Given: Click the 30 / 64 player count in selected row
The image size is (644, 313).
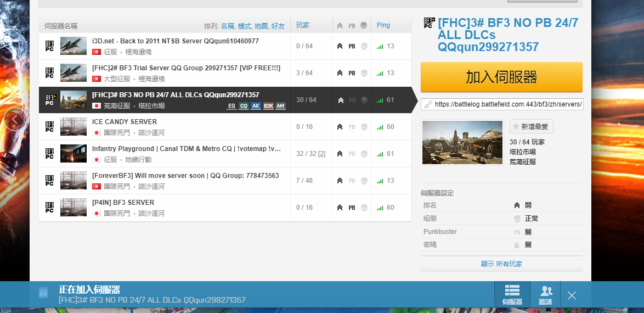Looking at the screenshot, I should (307, 100).
